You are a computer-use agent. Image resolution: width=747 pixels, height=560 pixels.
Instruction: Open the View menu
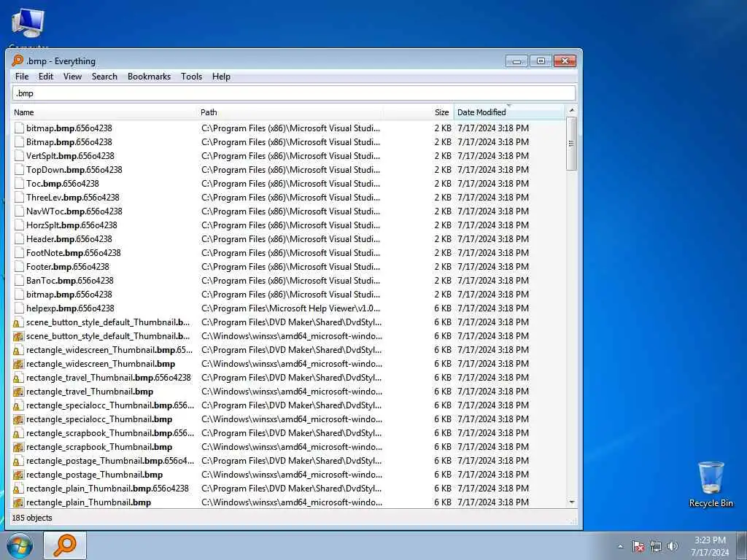(72, 77)
